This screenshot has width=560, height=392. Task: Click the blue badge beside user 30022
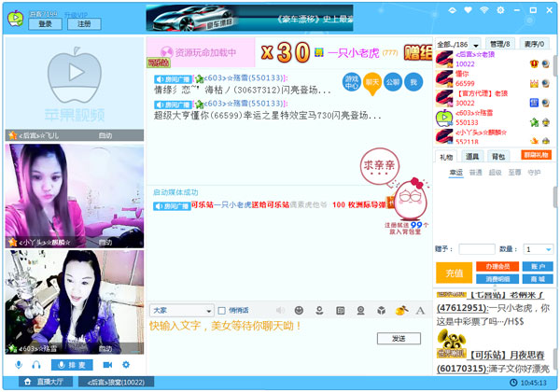coord(534,103)
